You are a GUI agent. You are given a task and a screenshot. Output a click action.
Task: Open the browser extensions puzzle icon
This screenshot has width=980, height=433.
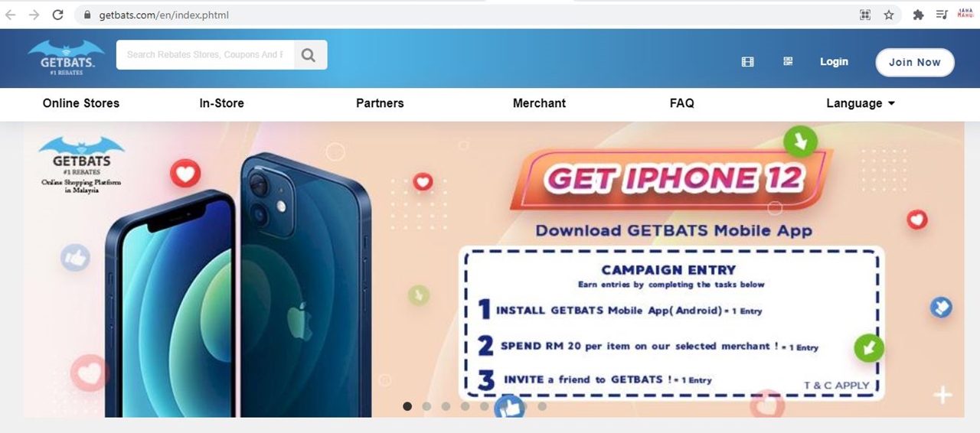pos(918,15)
